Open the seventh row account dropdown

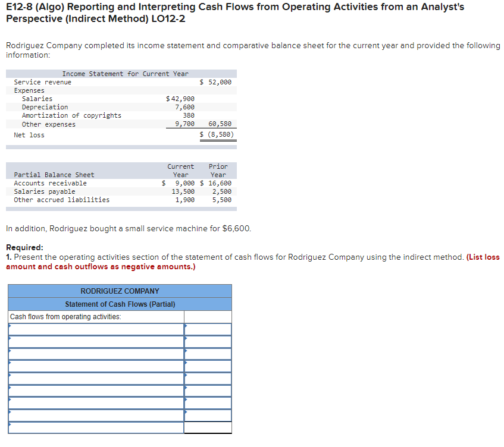(95, 402)
